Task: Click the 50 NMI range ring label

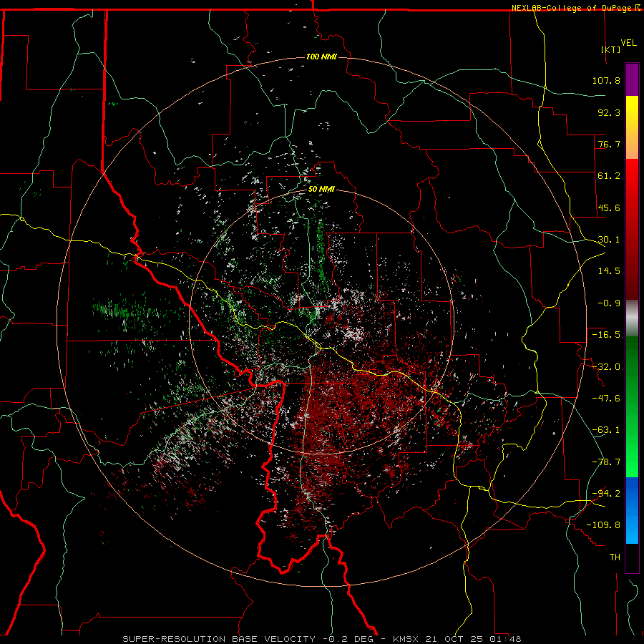Action: coord(321,190)
